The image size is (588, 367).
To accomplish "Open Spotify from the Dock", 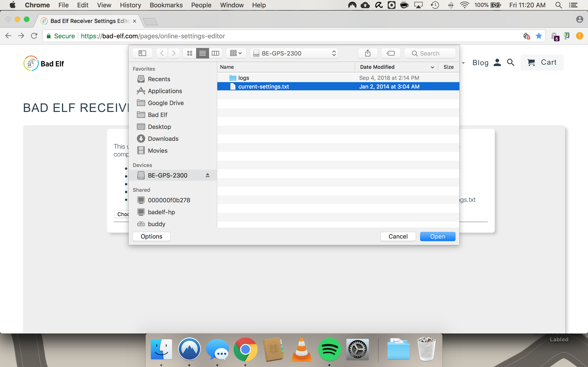I will (x=329, y=350).
